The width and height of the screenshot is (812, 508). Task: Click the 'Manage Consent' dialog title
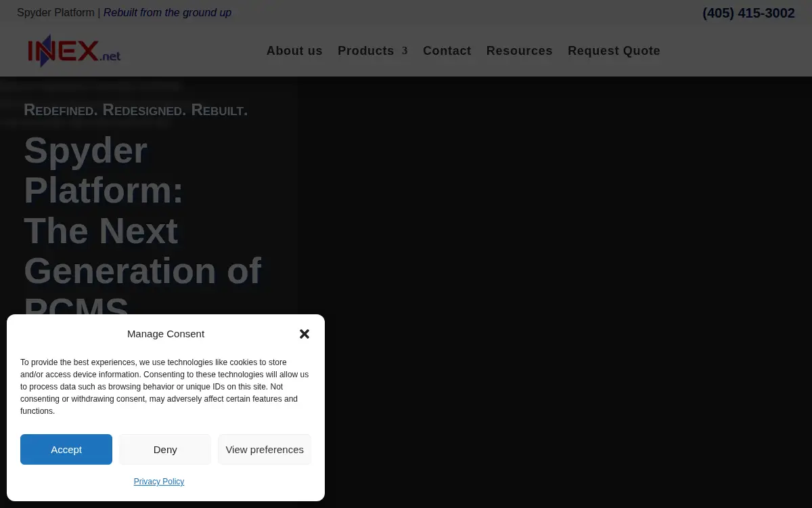point(166,334)
